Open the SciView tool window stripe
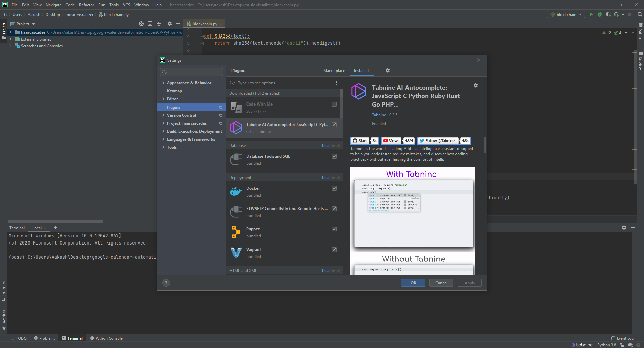This screenshot has width=644, height=348. (640, 61)
